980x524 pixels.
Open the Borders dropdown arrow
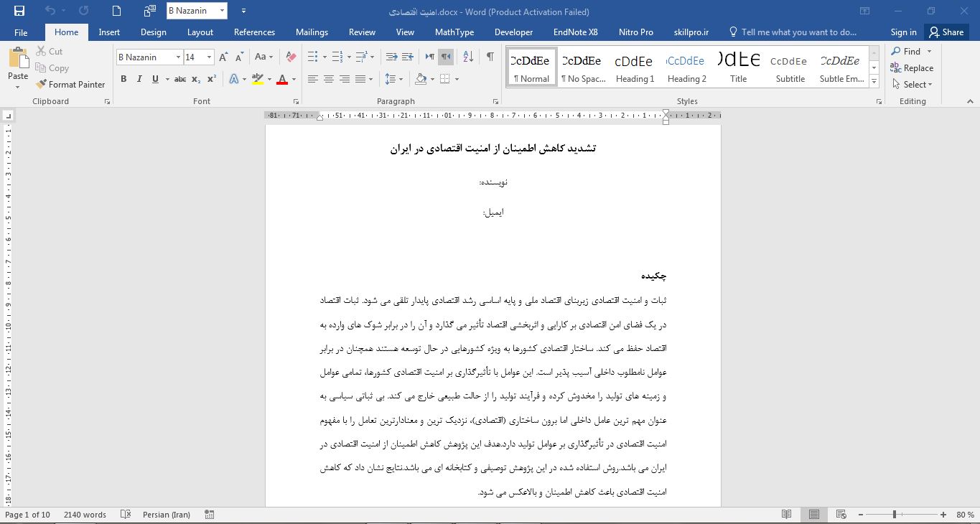pyautogui.click(x=457, y=79)
